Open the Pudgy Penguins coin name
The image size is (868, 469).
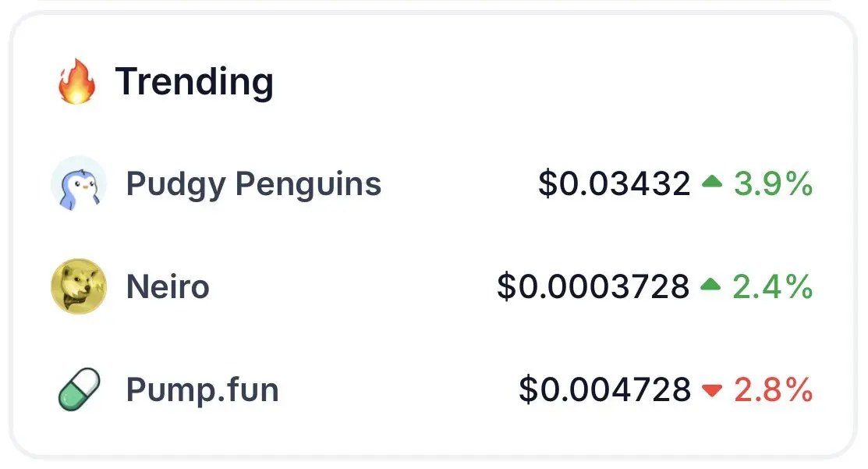pos(253,185)
